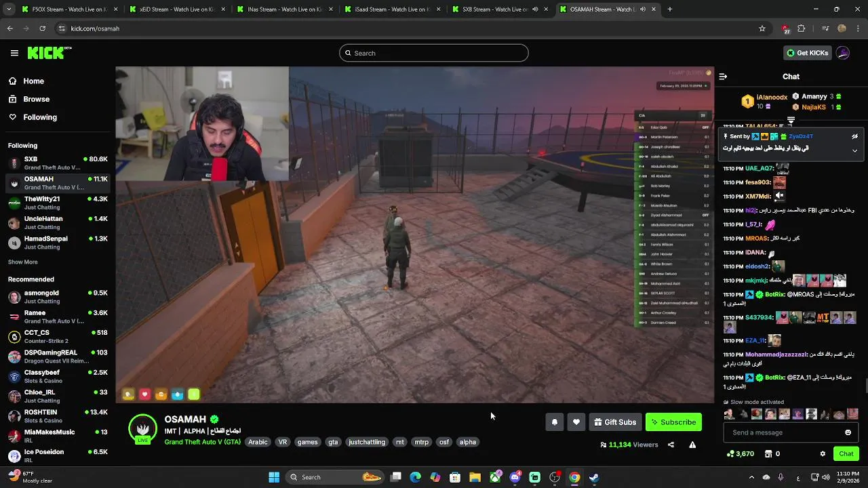Follow channel with heart button
The height and width of the screenshot is (488, 868).
point(576,422)
